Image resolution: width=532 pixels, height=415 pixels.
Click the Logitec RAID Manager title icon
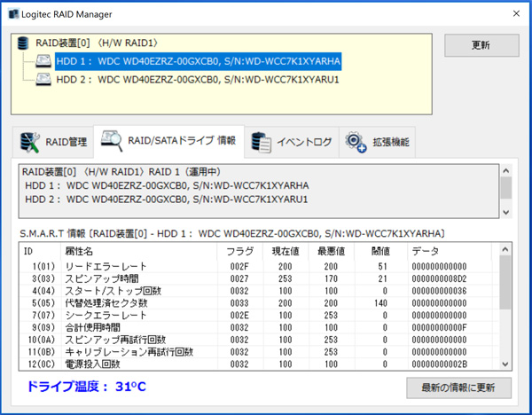13,14
